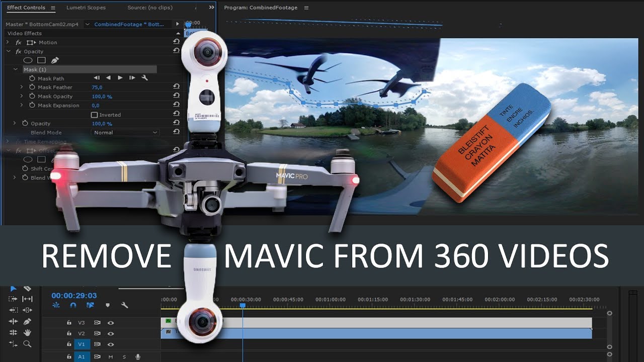644x362 pixels.
Task: Reset Mask Opacity parameter
Action: [176, 96]
